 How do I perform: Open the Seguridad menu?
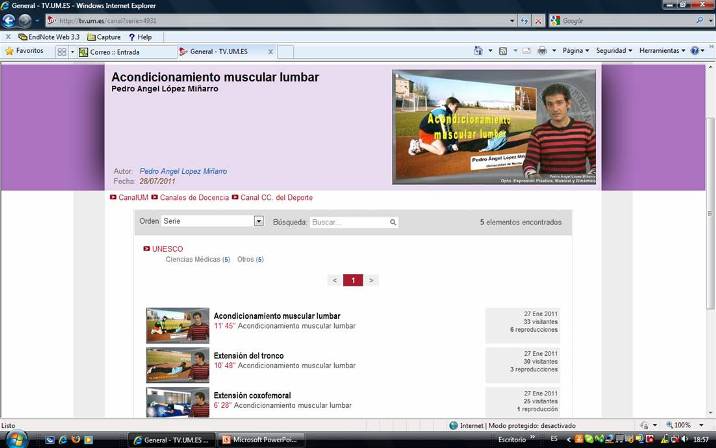click(614, 51)
